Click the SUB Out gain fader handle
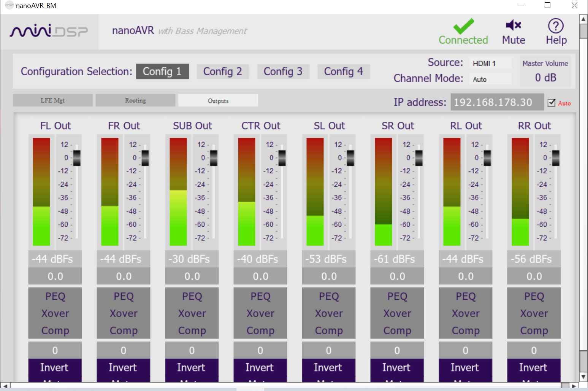This screenshot has width=588, height=391. pos(214,158)
